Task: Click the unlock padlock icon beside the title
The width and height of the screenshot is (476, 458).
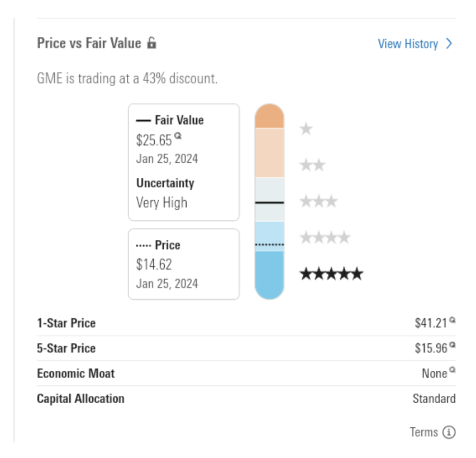Action: (x=151, y=43)
